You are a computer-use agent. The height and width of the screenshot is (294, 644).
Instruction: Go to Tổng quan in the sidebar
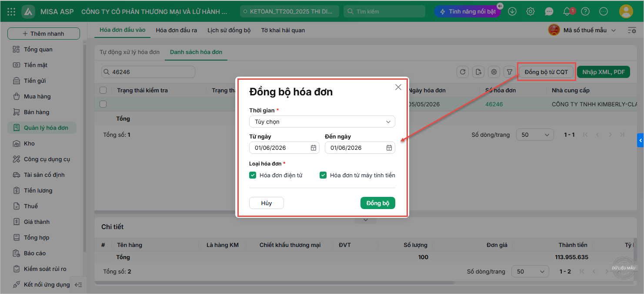(38, 49)
